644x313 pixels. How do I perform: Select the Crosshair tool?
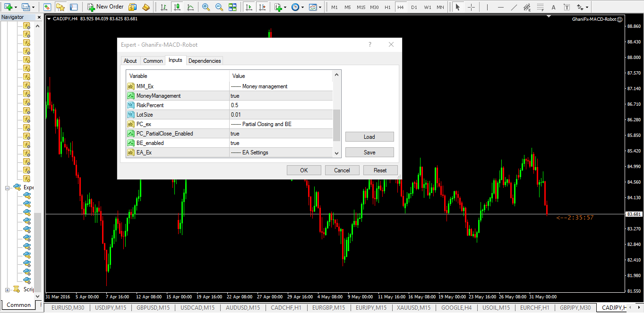pos(472,7)
